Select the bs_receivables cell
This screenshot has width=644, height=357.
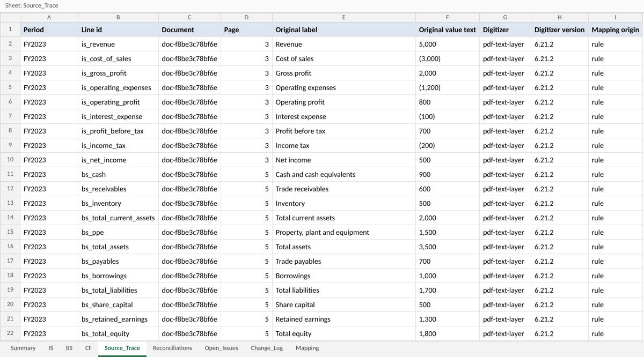pyautogui.click(x=118, y=189)
